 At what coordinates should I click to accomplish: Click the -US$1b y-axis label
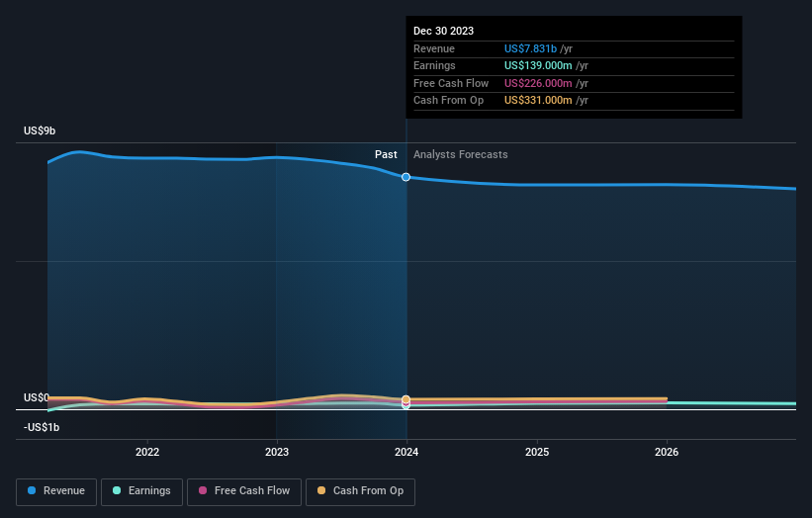coord(42,427)
